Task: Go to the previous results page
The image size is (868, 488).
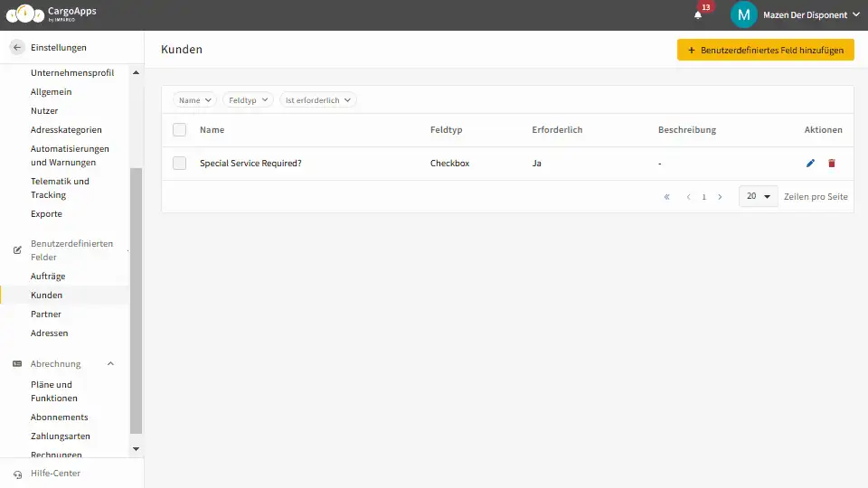Action: tap(688, 197)
